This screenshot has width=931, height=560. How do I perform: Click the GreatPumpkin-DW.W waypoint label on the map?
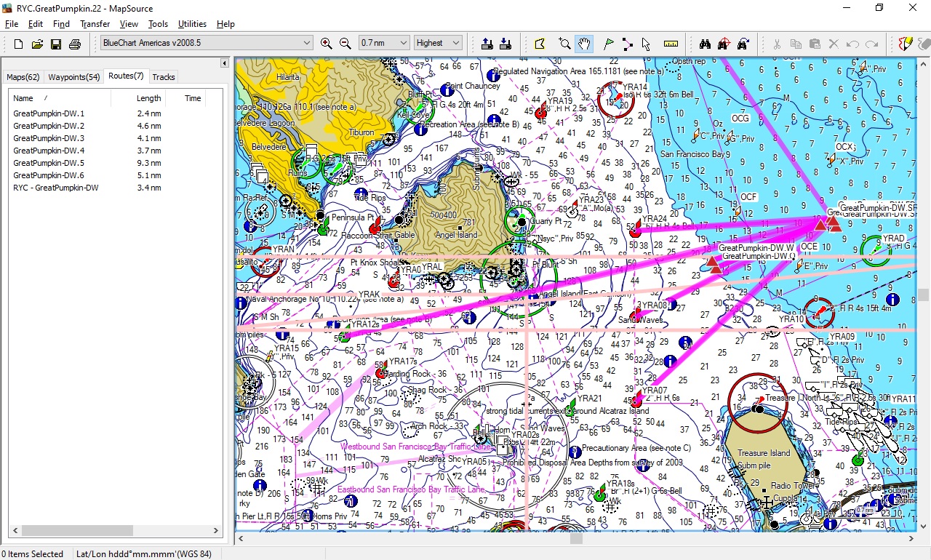(x=756, y=248)
